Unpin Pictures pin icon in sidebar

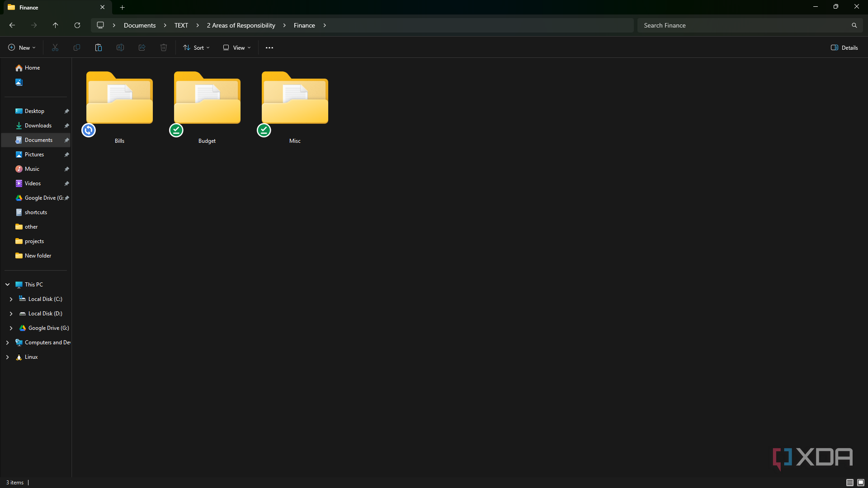click(66, 155)
